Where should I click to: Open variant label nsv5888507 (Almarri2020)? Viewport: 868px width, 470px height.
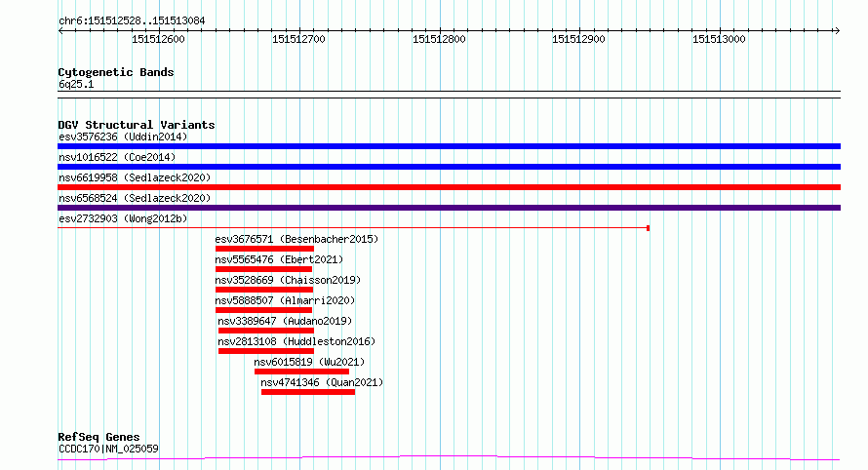point(285,300)
